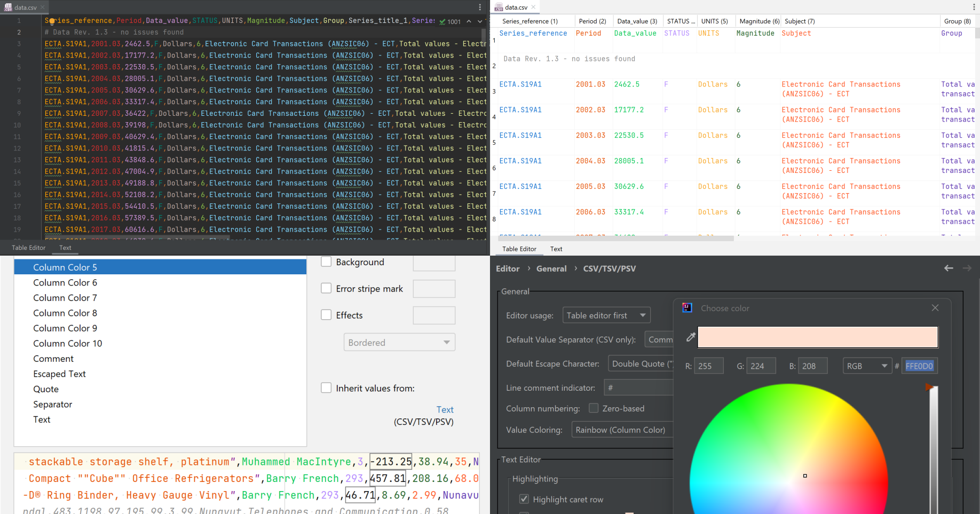Enable the Background checkbox
Screen dimensions: 980x514
pos(326,262)
